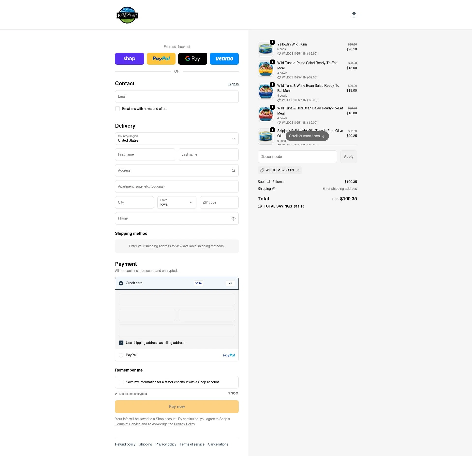Click Scroll for more items
Viewport: 472px width, 476px height.
pos(307,136)
